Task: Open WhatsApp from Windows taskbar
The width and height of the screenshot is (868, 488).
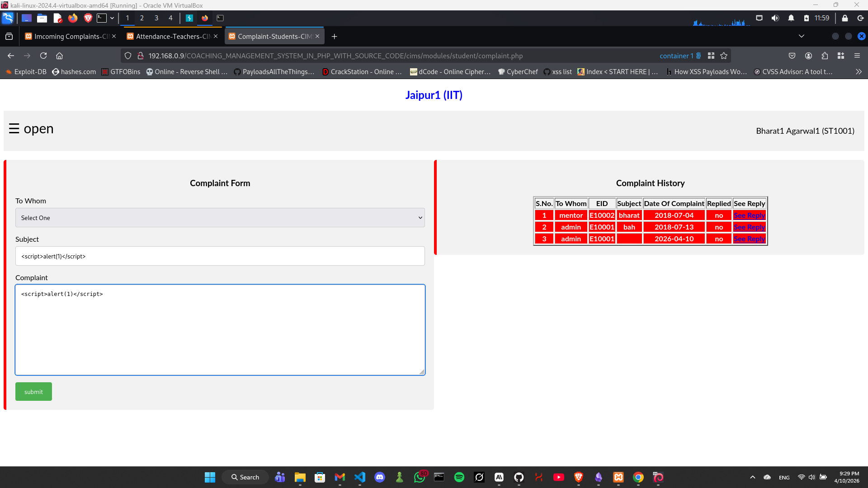Action: click(420, 477)
